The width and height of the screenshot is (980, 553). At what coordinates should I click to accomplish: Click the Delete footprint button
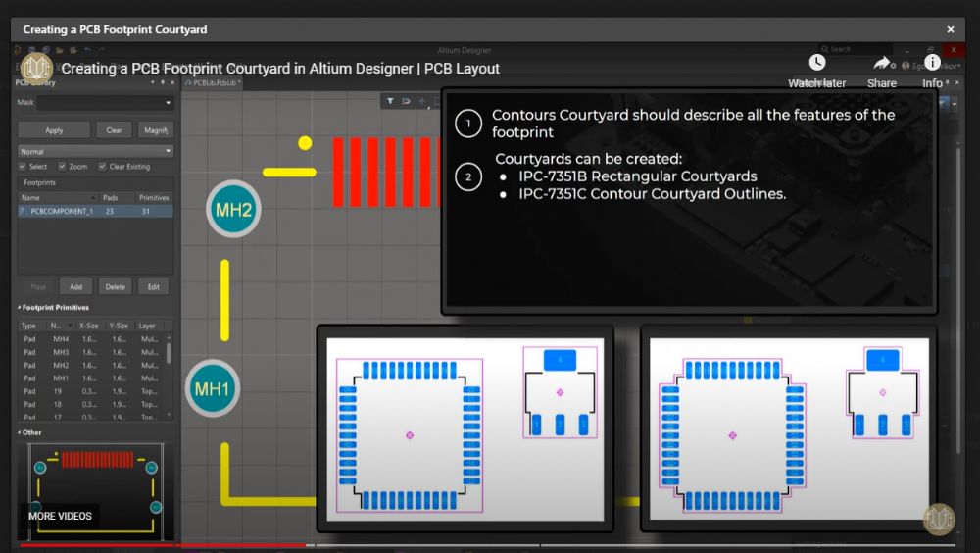coord(115,287)
